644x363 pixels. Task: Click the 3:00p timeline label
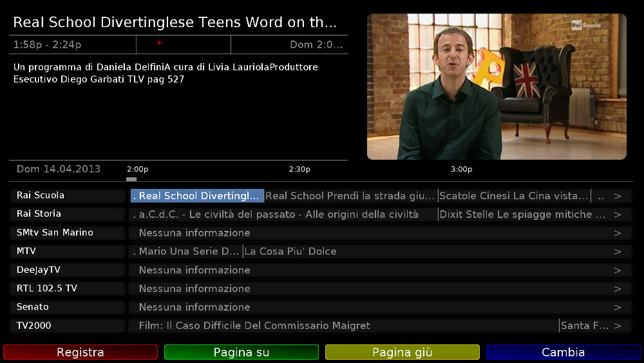(461, 169)
